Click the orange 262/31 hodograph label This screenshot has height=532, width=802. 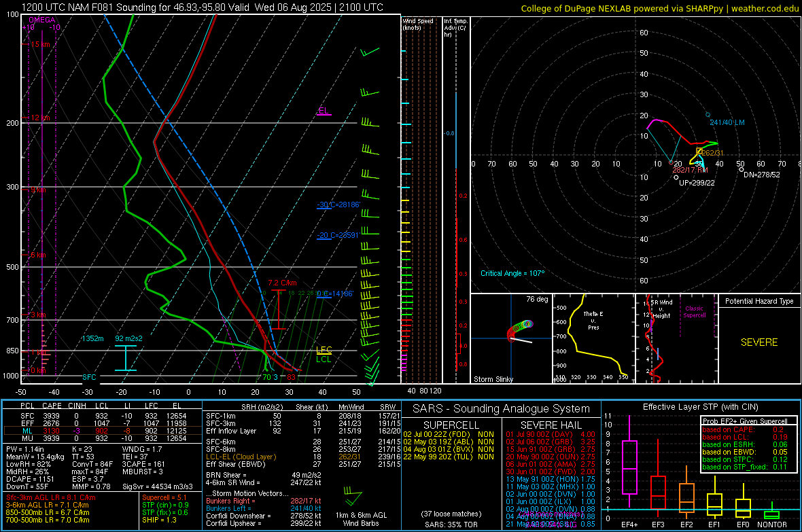(x=712, y=153)
